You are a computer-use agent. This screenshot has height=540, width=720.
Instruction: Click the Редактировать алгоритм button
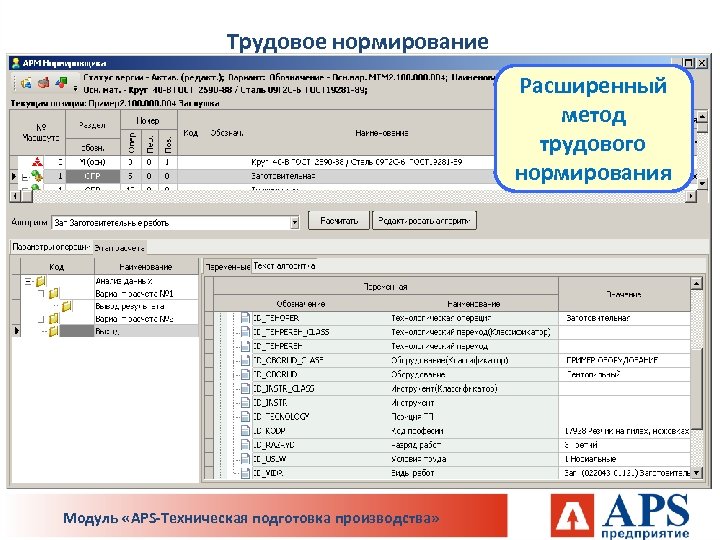[424, 220]
